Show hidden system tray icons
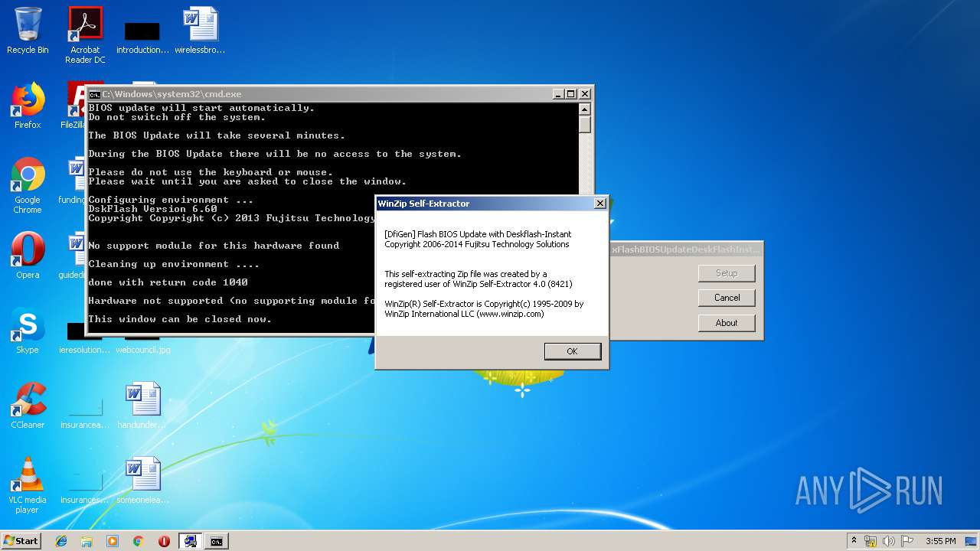Viewport: 980px width, 551px height. click(x=854, y=541)
